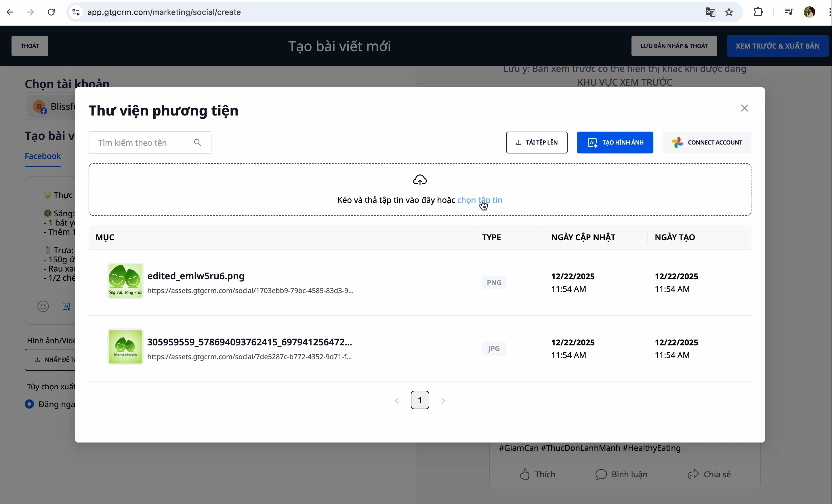View site information icon in address bar
This screenshot has width=832, height=504.
tap(76, 12)
